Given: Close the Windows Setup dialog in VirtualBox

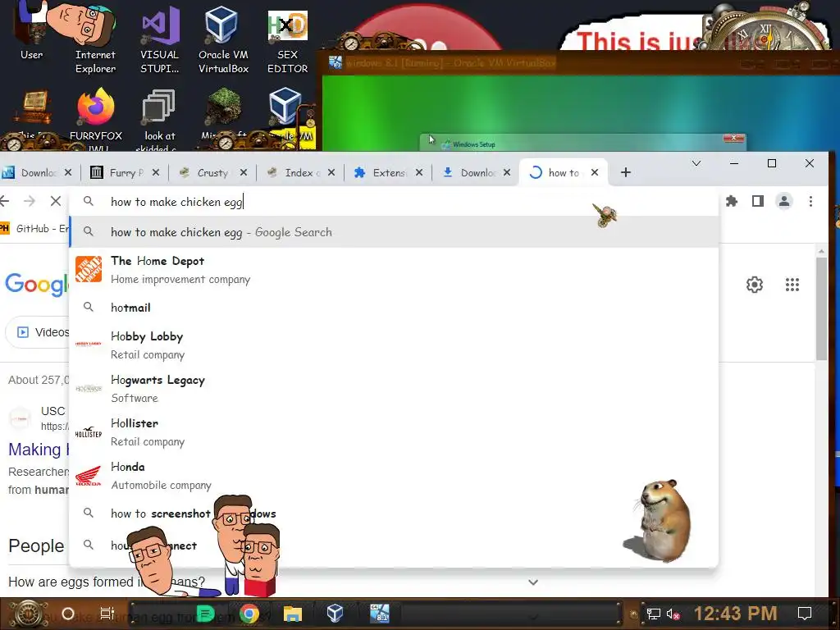Looking at the screenshot, I should tap(733, 138).
